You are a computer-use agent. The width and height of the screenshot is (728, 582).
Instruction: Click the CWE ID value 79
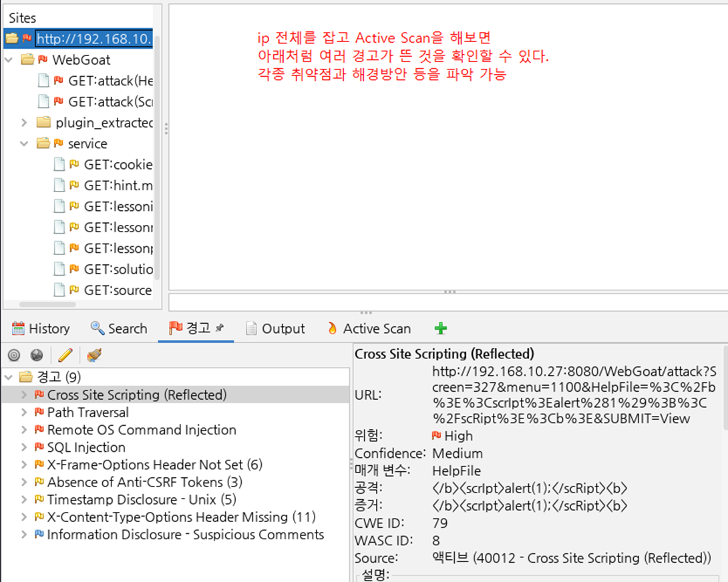click(439, 523)
